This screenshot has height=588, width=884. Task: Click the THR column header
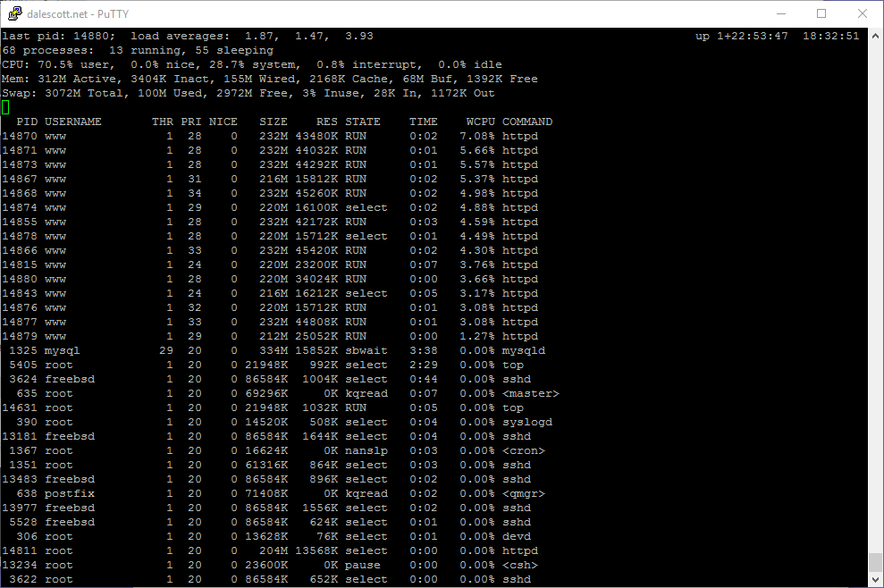pyautogui.click(x=163, y=122)
